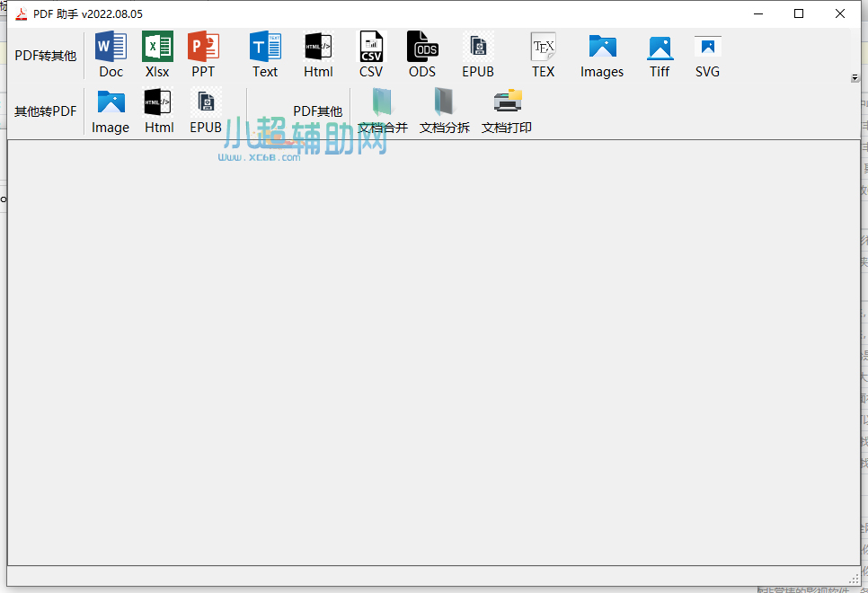Viewport: 868px width, 593px height.
Task: Convert PDF to Text format
Action: tap(265, 55)
